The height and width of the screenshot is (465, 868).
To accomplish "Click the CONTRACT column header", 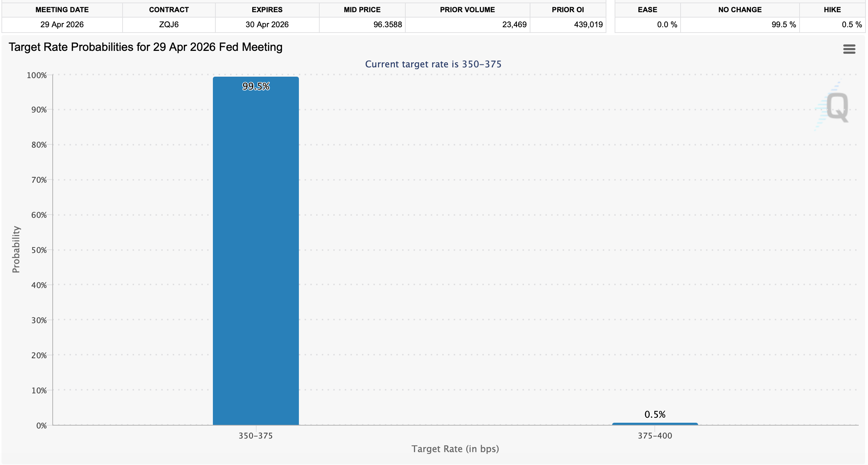I will tap(169, 10).
